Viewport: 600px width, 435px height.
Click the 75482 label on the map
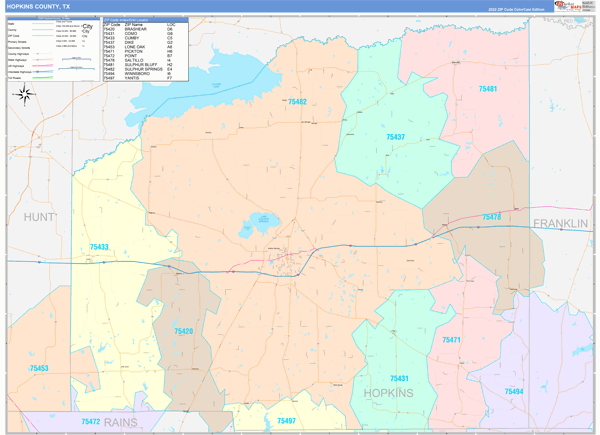tap(295, 102)
